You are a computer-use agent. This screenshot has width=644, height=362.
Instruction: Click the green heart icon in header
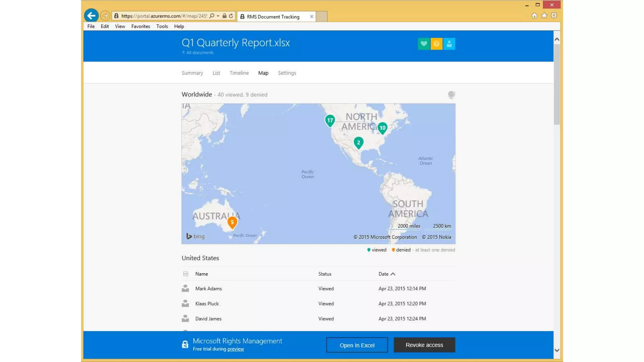click(x=424, y=44)
